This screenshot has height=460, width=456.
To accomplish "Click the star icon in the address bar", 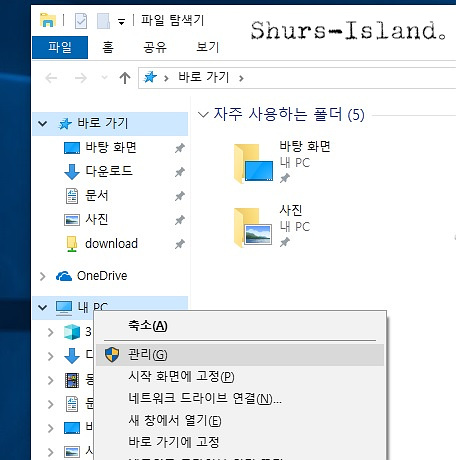I will 150,77.
